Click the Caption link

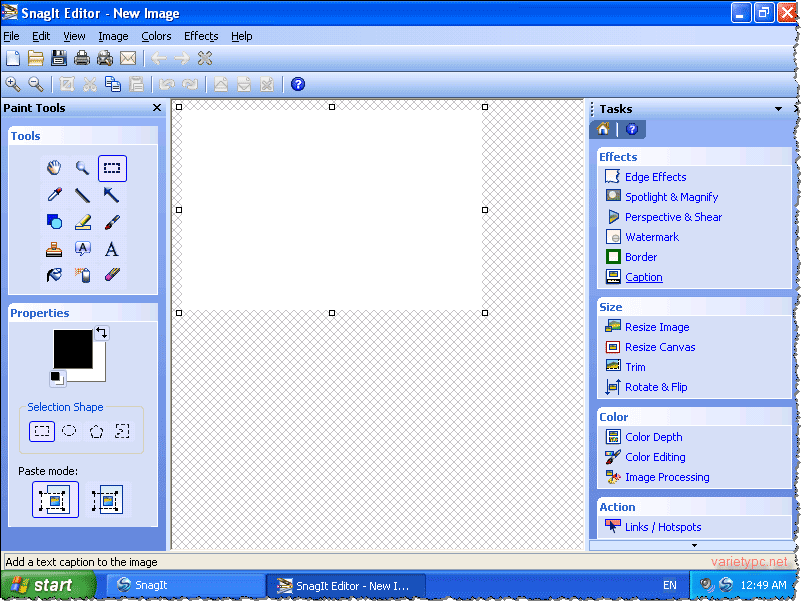644,277
